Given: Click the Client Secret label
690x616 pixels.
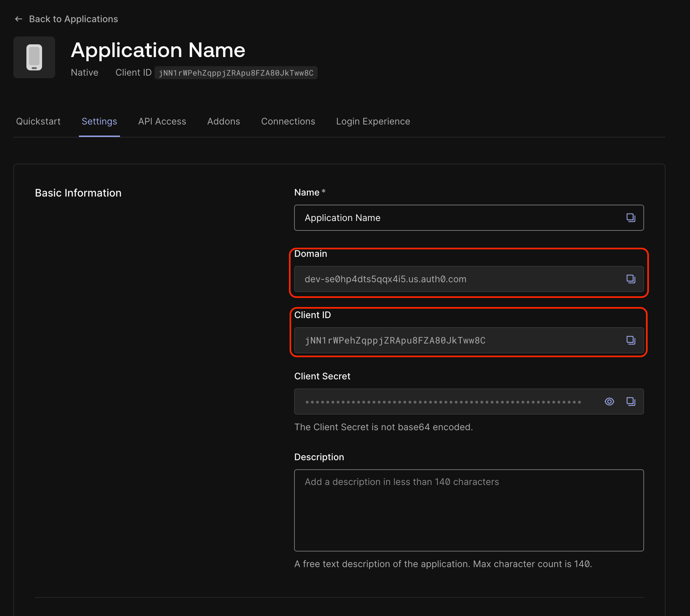Looking at the screenshot, I should pos(322,376).
